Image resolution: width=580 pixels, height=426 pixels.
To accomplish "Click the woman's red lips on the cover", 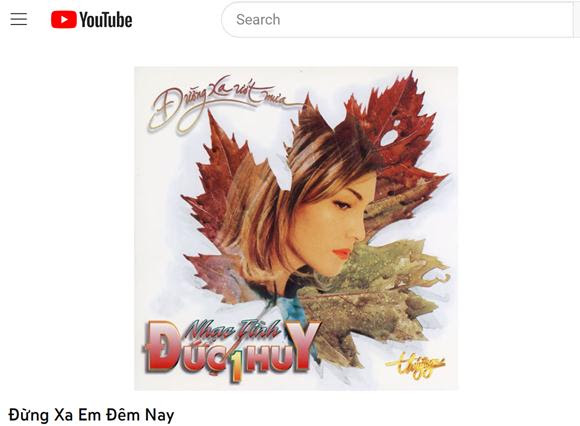I will 342,253.
